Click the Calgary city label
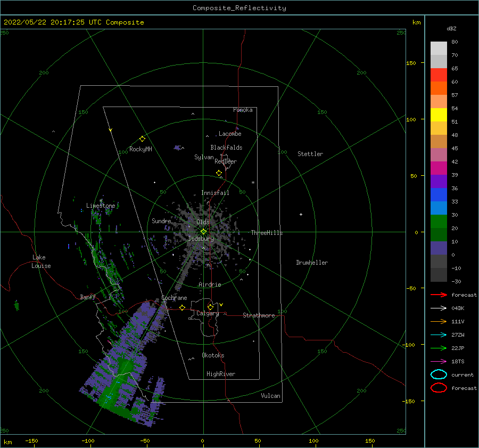This screenshot has height=448, width=479. tap(208, 313)
